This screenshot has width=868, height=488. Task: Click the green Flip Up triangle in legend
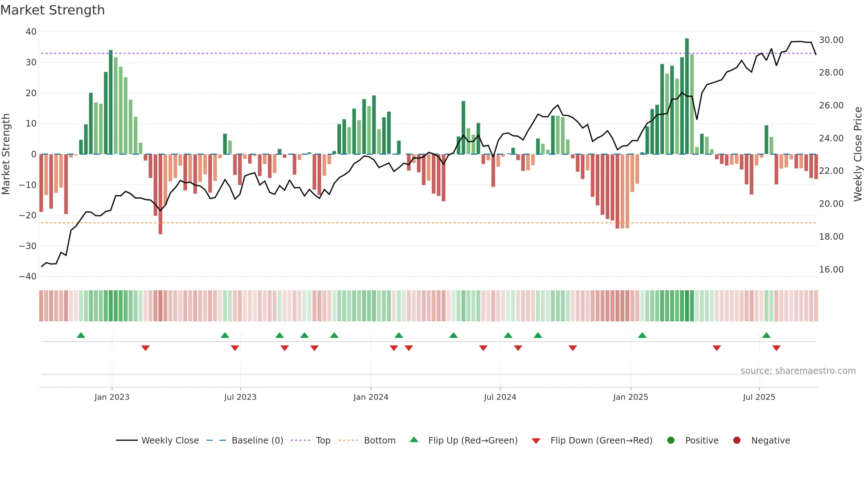point(414,440)
